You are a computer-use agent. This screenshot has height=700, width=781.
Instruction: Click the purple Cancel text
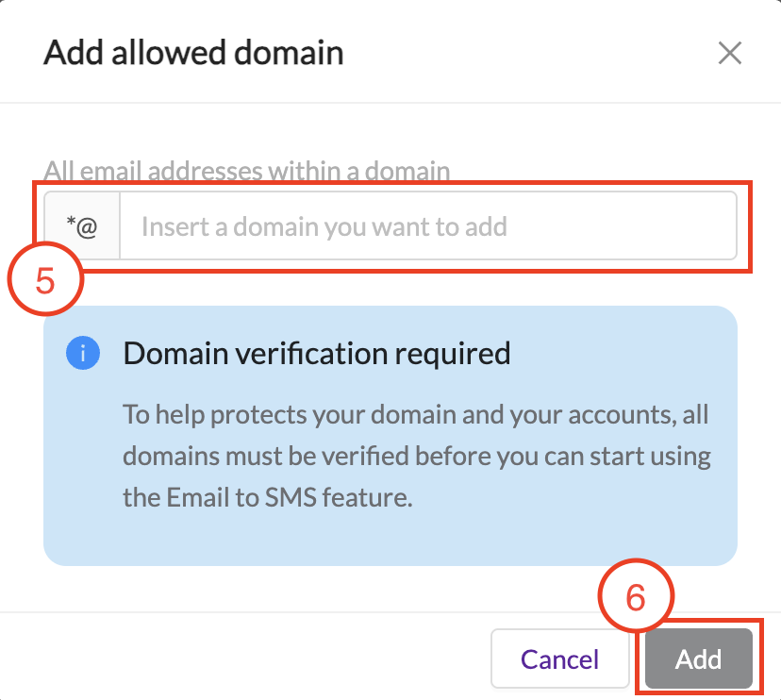(560, 659)
